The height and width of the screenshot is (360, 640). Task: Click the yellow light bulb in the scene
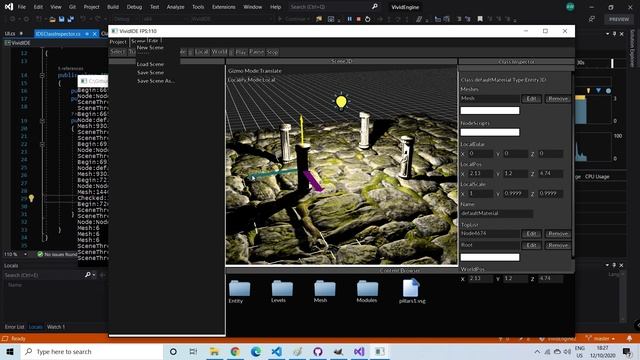tap(341, 102)
